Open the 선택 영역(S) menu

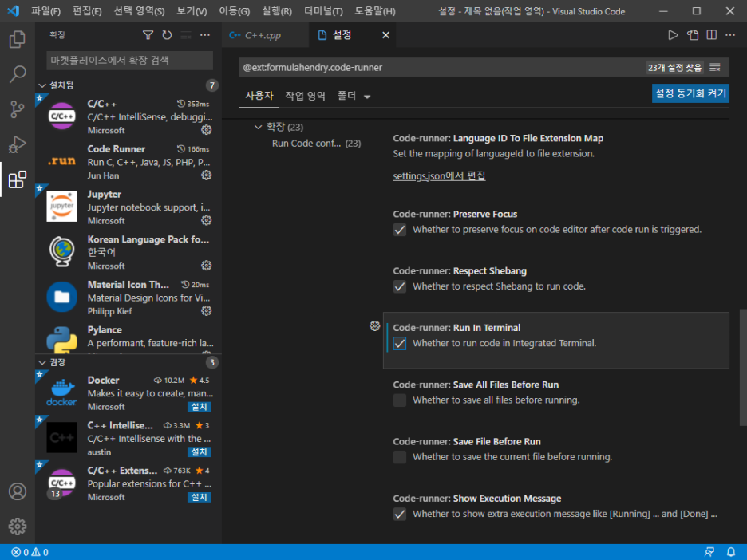coord(139,11)
